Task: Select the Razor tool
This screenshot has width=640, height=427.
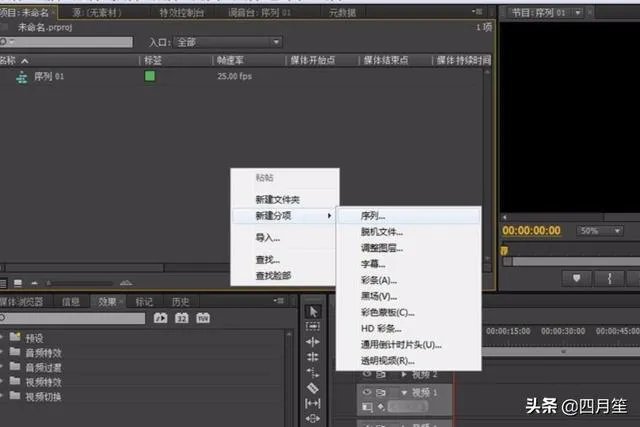Action: (x=313, y=388)
